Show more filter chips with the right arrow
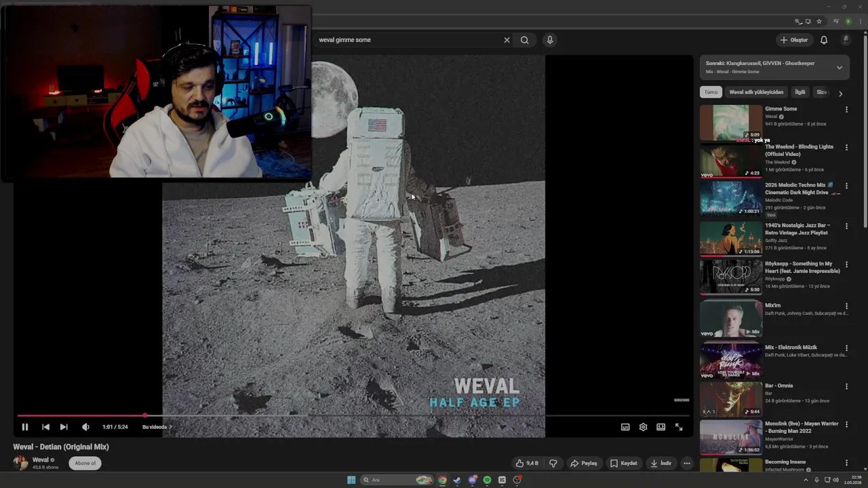The height and width of the screenshot is (488, 868). click(x=840, y=94)
